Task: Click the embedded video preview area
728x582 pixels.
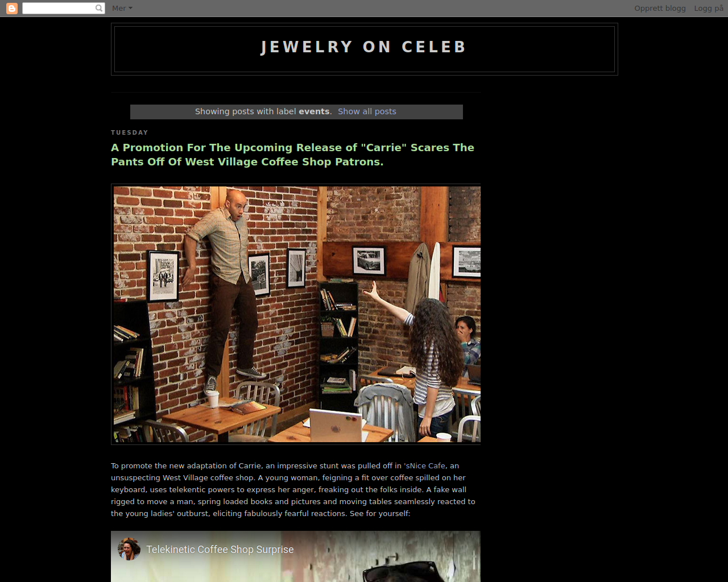Action: (296, 556)
